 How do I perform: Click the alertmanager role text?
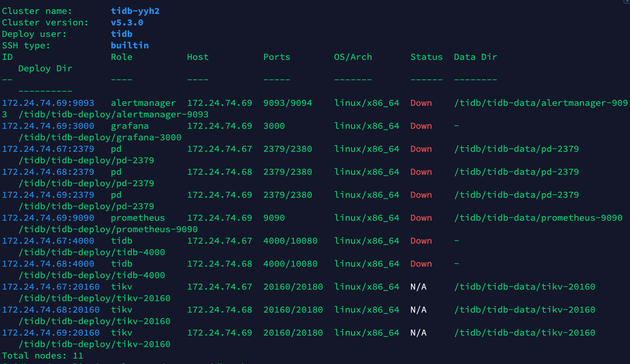[x=143, y=103]
